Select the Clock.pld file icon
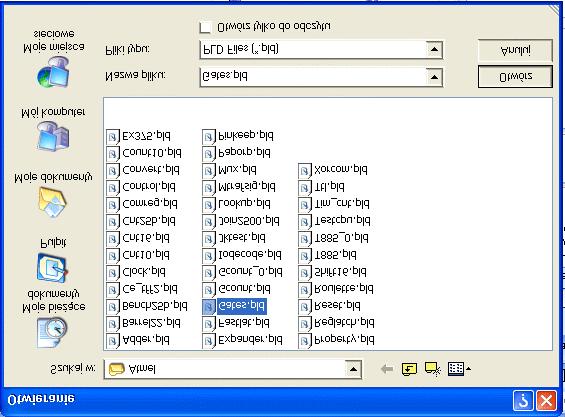 (113, 272)
